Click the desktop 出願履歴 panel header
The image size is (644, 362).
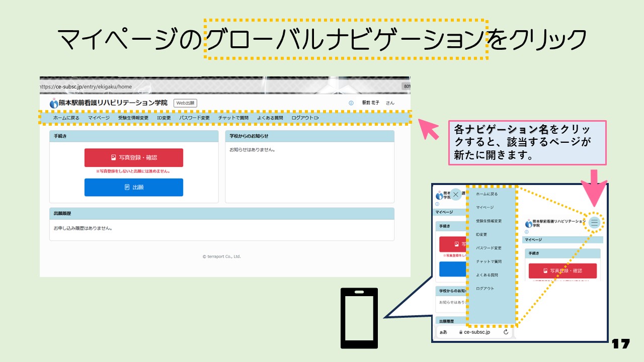222,214
